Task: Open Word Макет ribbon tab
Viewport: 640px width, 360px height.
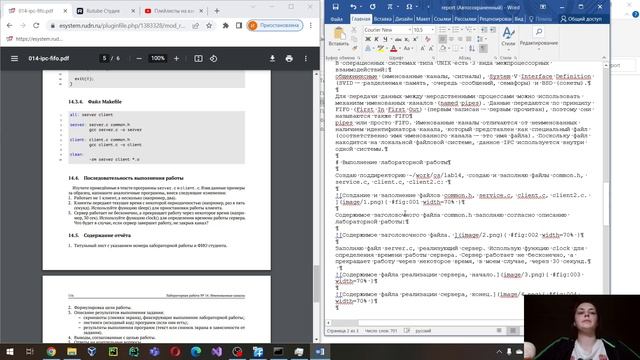Action: point(423,19)
